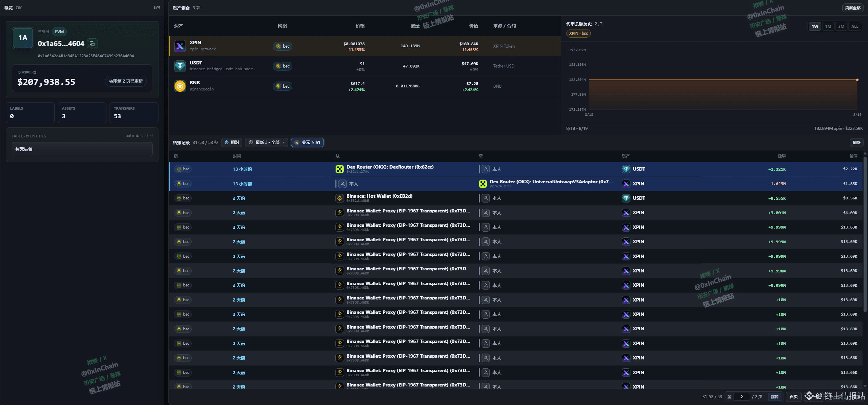This screenshot has height=405, width=868.
Task: Click the BNB coin icon in assets
Action: (x=180, y=86)
